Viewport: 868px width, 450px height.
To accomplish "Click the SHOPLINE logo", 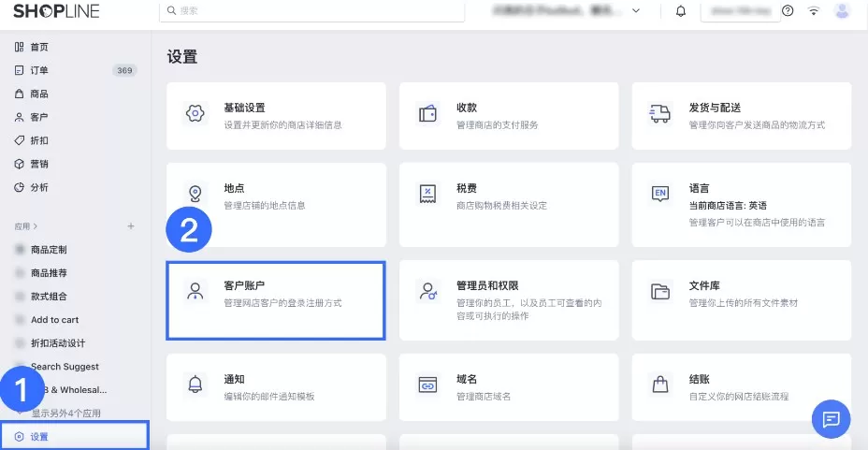I will click(x=56, y=10).
